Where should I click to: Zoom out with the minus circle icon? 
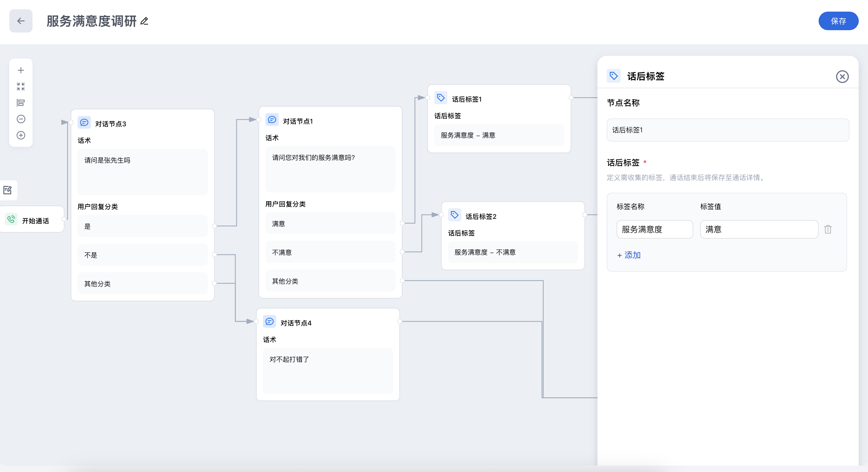click(21, 119)
